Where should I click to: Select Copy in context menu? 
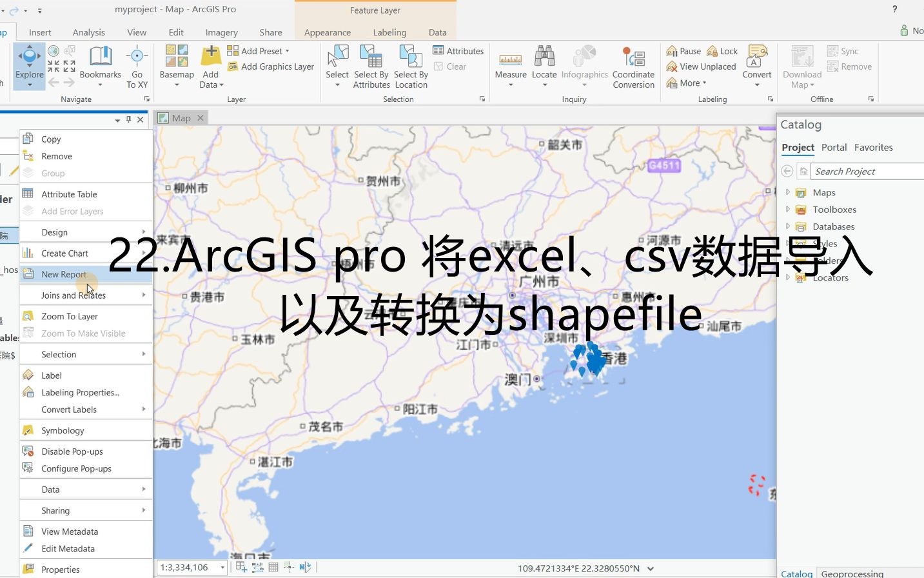[86, 139]
